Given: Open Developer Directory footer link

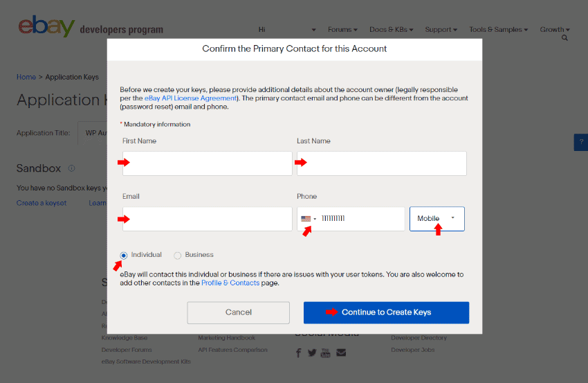Looking at the screenshot, I should pyautogui.click(x=419, y=337).
